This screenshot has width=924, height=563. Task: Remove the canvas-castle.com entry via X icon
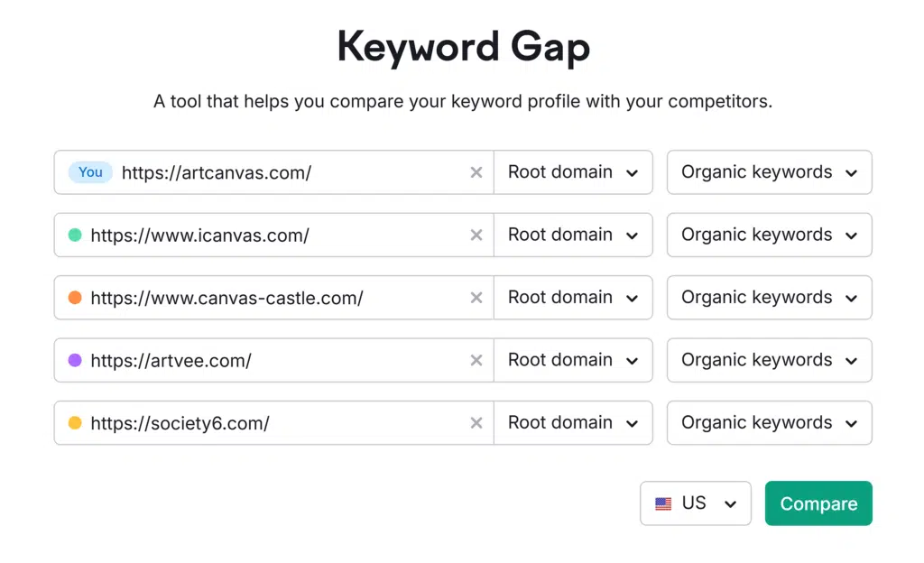(x=476, y=298)
